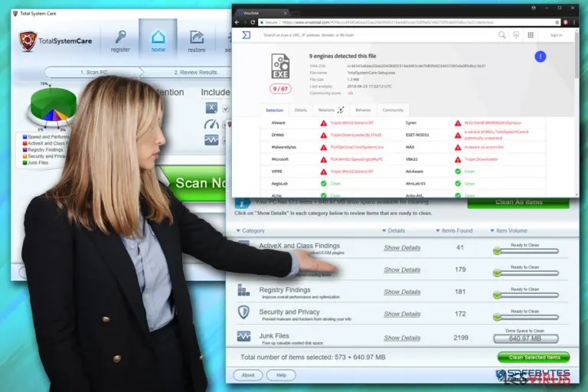
Task: Show Details for ActiveX and Class Findings
Action: [x=402, y=248]
